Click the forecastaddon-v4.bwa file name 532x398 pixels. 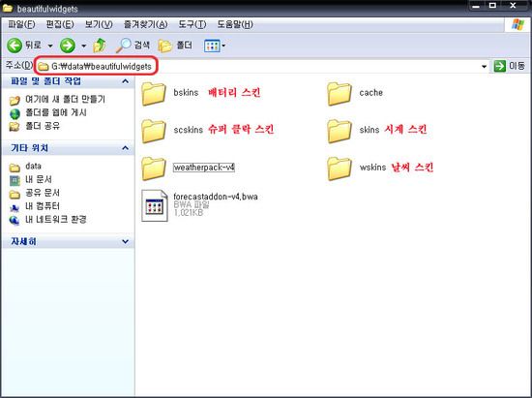[x=216, y=197]
